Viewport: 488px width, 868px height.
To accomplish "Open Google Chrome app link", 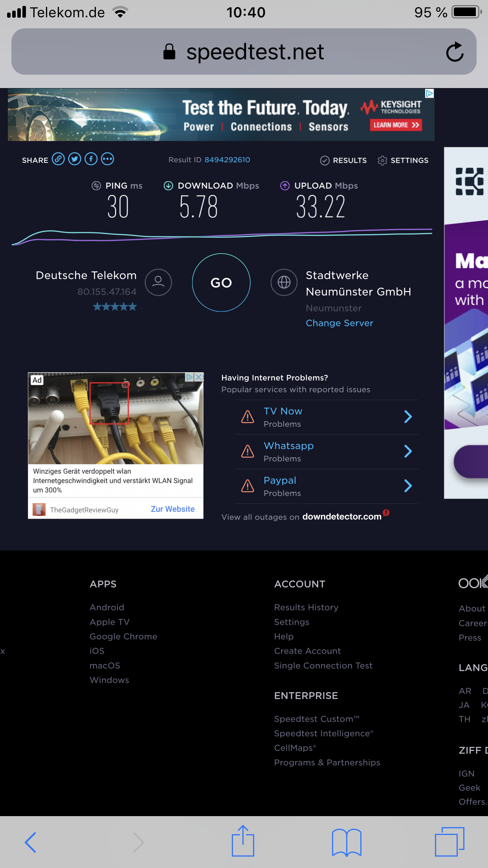I will tap(123, 636).
